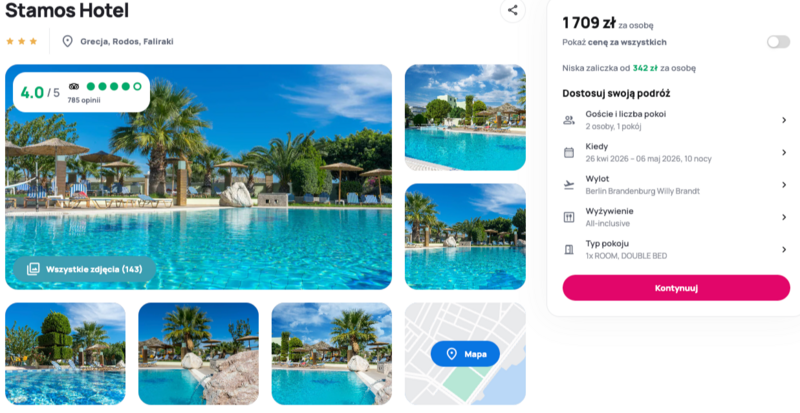Open the Typ pokoju room selection row
Image resolution: width=800 pixels, height=413 pixels.
click(x=676, y=250)
